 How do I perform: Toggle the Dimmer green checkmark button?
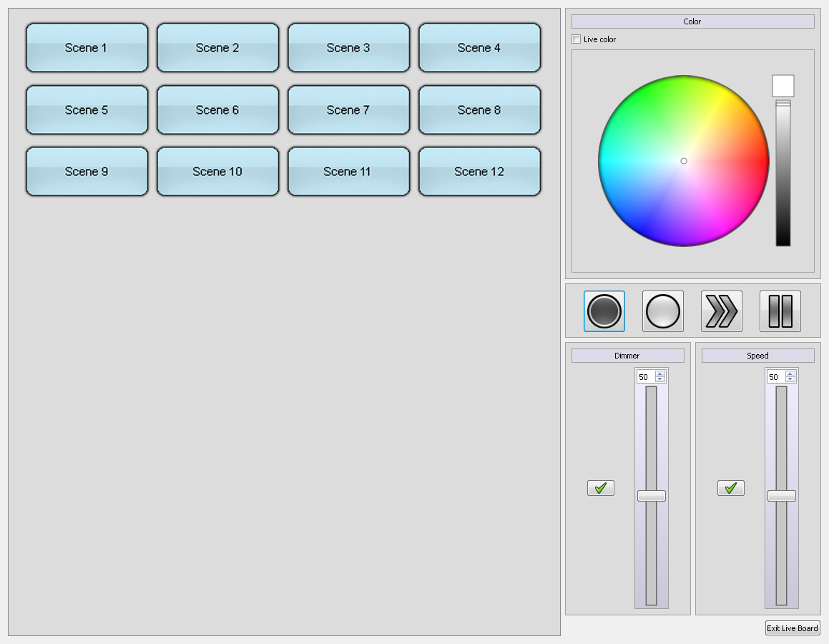601,488
